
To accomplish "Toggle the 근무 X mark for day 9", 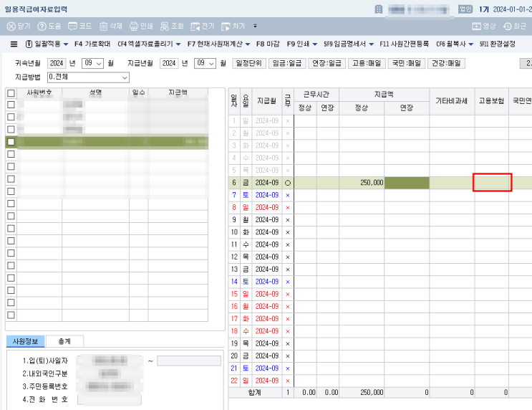I will coord(288,220).
